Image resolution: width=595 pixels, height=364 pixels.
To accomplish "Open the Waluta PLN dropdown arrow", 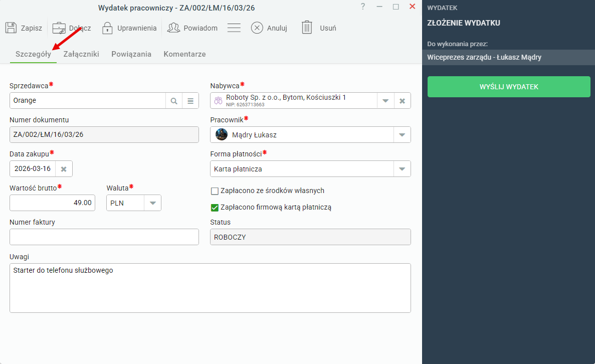I will pos(152,203).
